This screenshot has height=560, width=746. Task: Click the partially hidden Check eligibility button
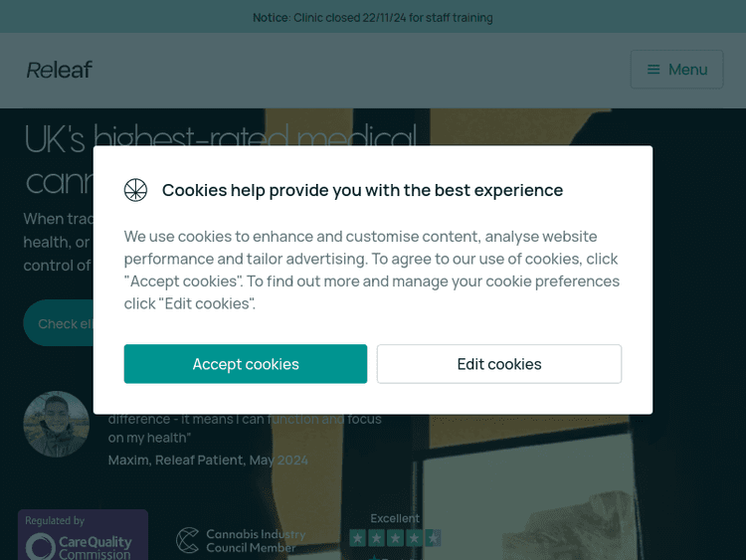(x=59, y=323)
